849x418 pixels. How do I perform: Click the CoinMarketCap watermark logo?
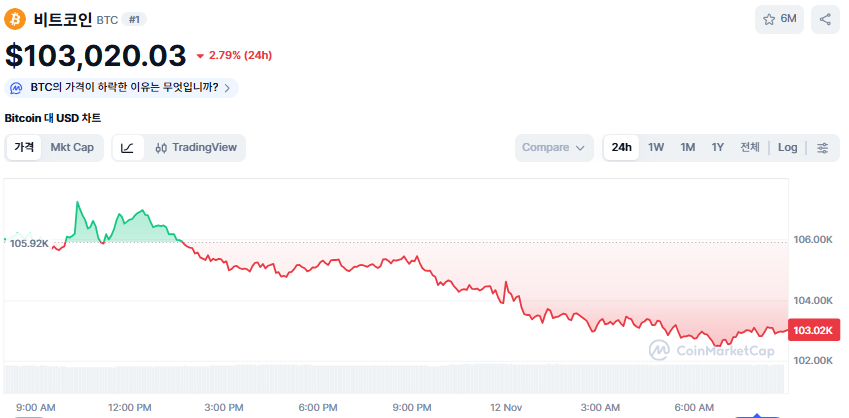click(712, 350)
